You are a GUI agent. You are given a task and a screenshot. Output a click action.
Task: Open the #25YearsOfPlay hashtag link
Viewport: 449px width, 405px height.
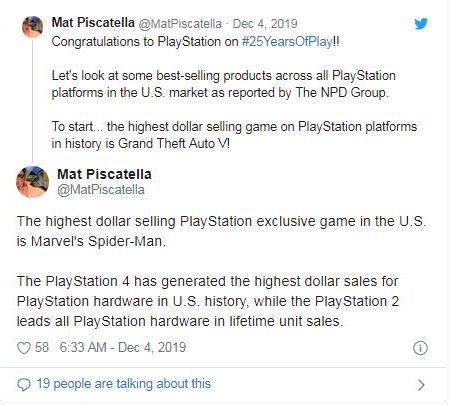(x=287, y=42)
